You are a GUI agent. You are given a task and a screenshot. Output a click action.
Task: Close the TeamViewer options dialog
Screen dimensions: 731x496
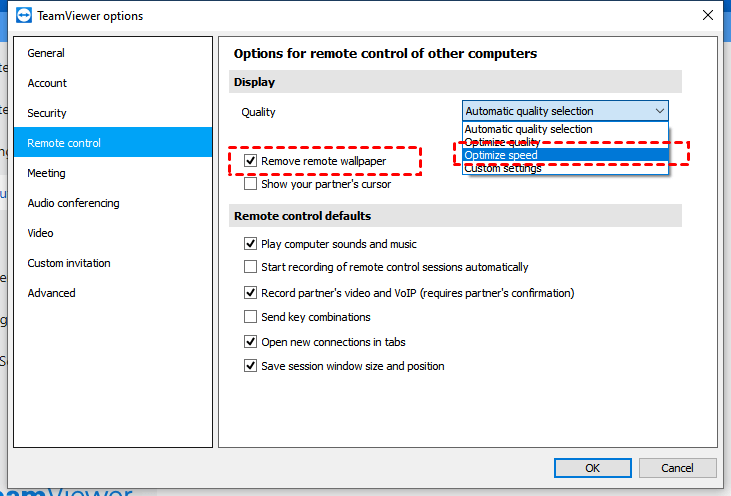708,15
